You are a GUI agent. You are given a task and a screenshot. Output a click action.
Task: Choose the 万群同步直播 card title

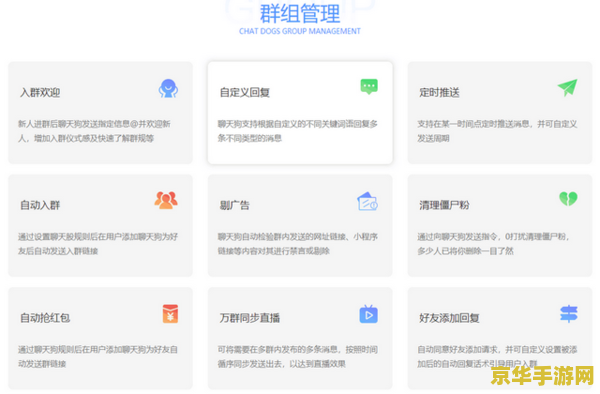point(250,318)
